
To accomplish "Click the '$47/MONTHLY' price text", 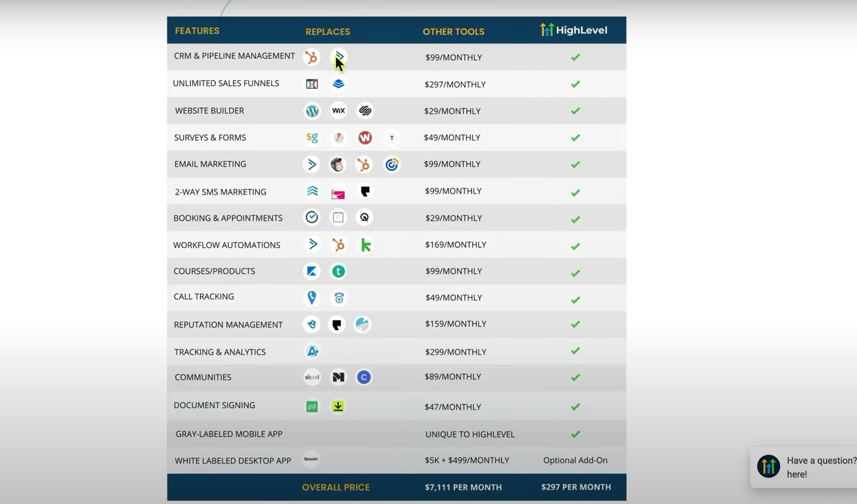I will (453, 407).
